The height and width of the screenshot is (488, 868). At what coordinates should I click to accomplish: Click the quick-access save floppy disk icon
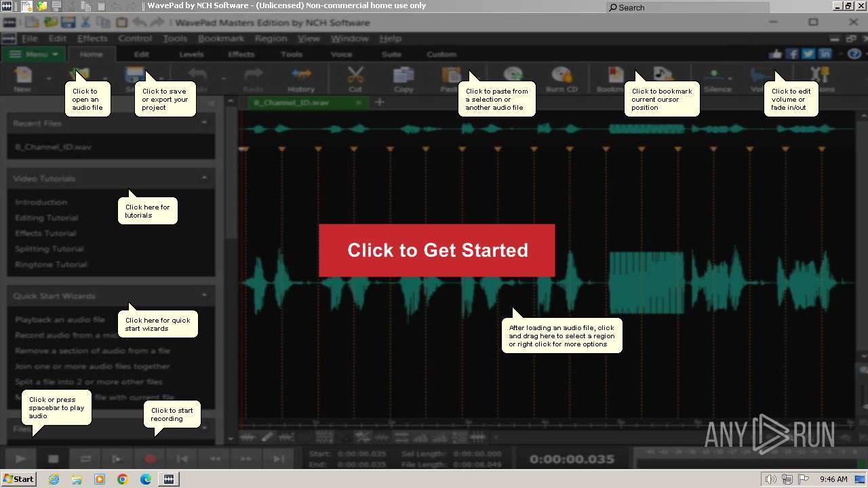point(68,22)
